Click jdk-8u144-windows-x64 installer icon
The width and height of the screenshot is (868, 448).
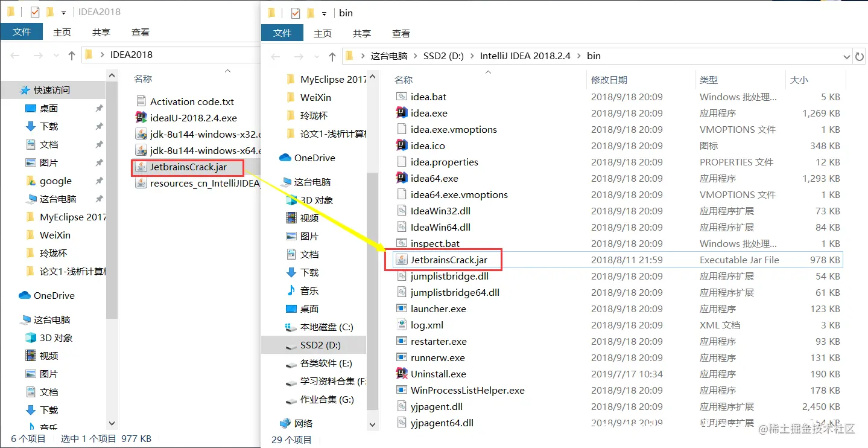[x=141, y=150]
